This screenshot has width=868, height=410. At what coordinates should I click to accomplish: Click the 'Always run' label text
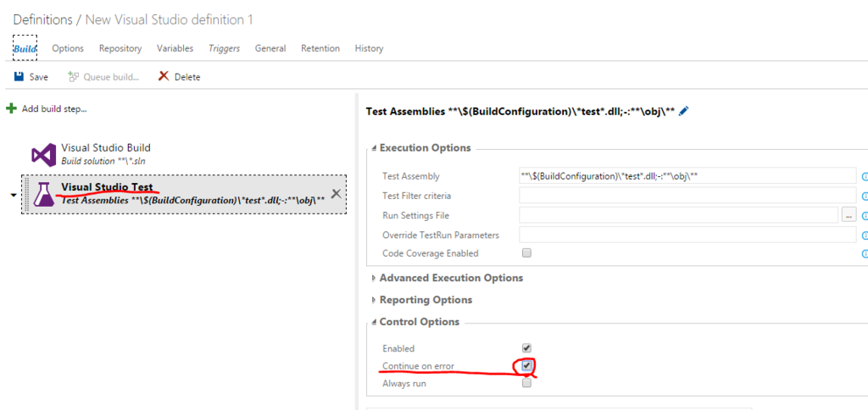[x=404, y=383]
